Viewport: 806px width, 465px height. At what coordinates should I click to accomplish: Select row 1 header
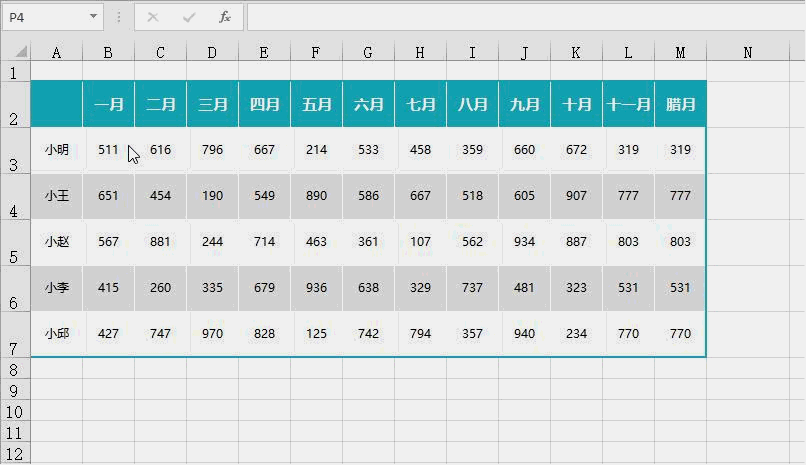tap(14, 71)
